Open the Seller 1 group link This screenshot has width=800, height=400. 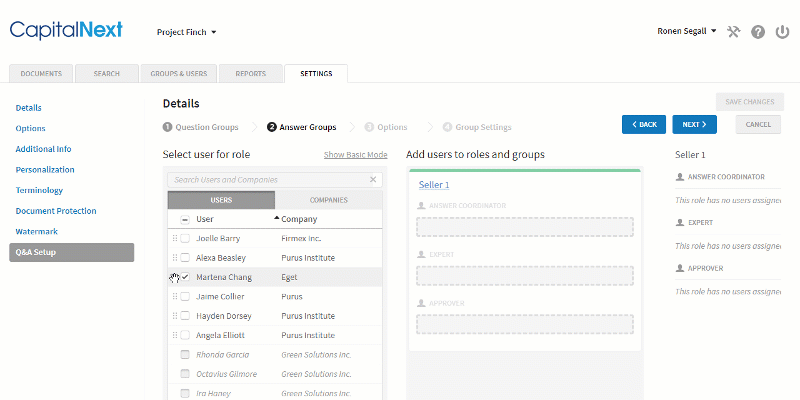pos(434,185)
